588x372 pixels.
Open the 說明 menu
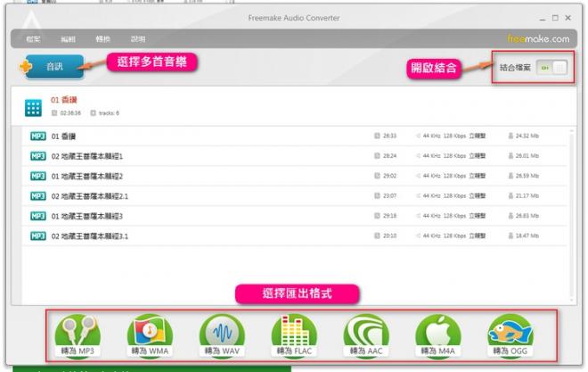coord(138,39)
